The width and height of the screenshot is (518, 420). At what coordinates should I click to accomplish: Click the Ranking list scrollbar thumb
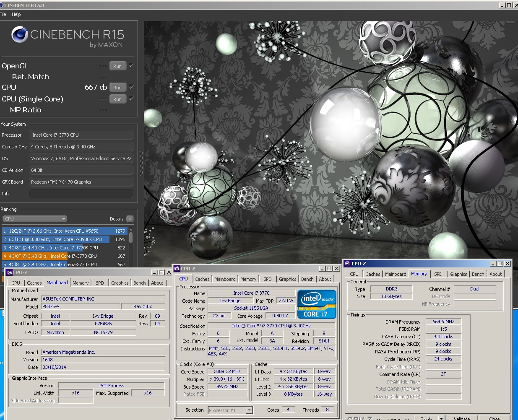pos(131,237)
